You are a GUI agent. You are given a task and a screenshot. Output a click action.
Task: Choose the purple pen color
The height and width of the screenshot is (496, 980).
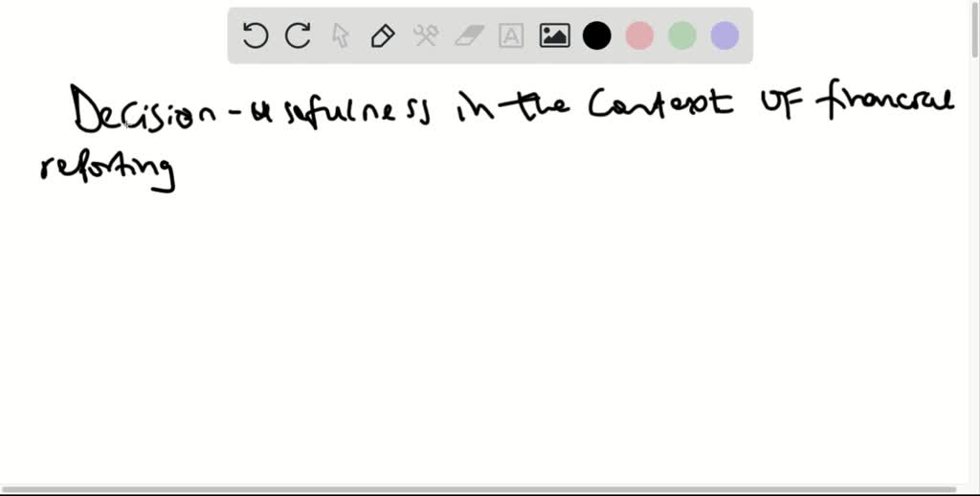725,35
